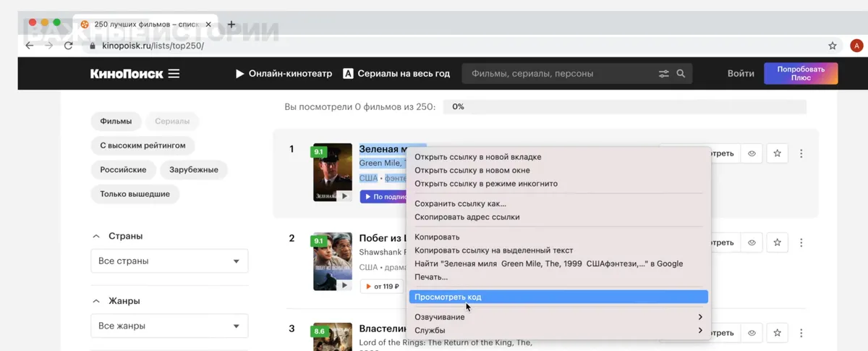Open more options dots for Побег из Шоушенка
The height and width of the screenshot is (351, 868).
pyautogui.click(x=801, y=243)
